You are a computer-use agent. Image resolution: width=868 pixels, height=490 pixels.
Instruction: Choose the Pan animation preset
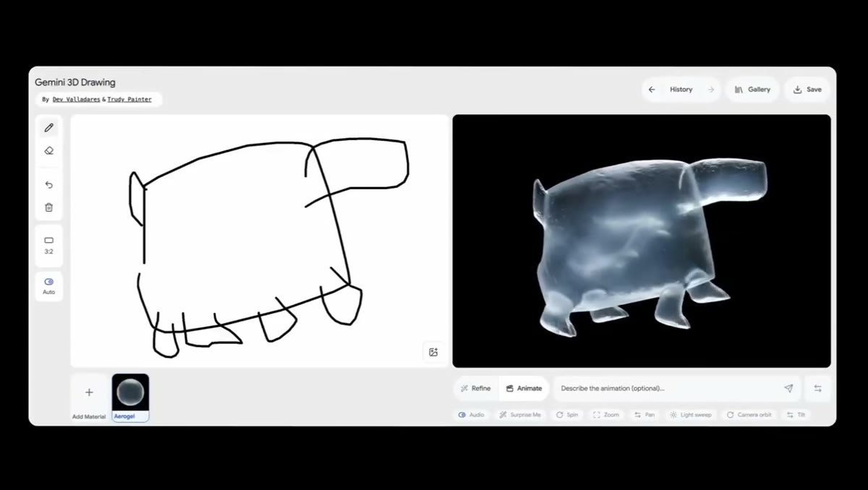pyautogui.click(x=644, y=415)
